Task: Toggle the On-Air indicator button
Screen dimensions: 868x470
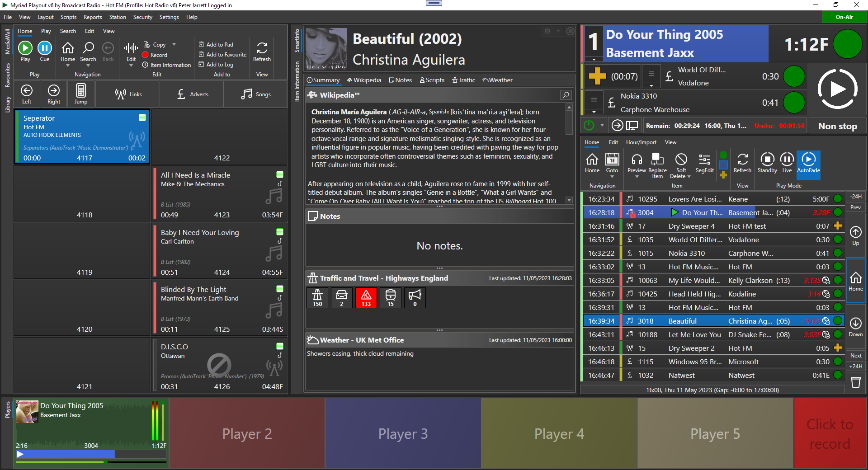Action: click(844, 17)
